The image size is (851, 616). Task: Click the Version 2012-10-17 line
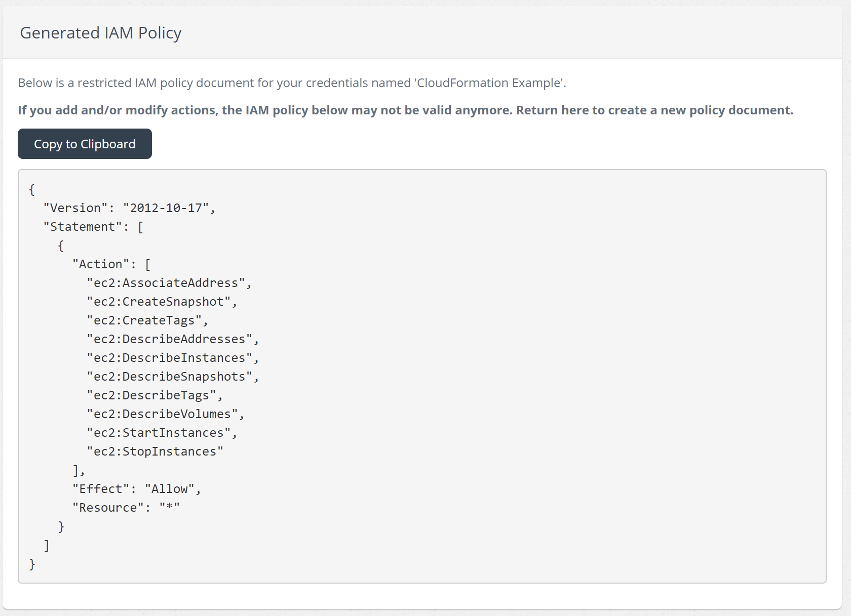[129, 208]
